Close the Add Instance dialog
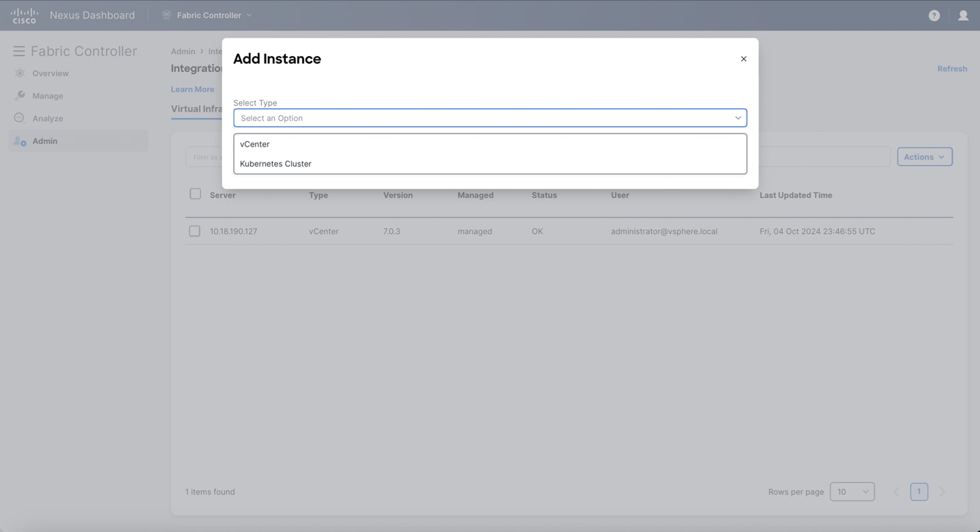This screenshot has height=532, width=980. pos(744,59)
